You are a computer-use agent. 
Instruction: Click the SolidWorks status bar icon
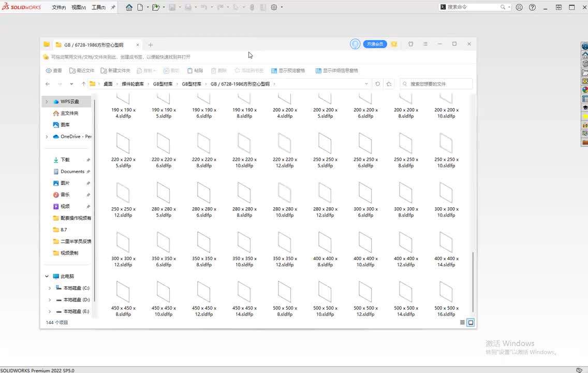point(579,370)
